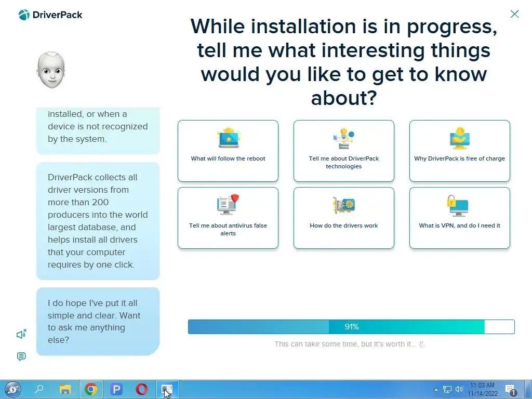Click the lightbulb technologies icon
This screenshot has width=532, height=399.
(344, 138)
